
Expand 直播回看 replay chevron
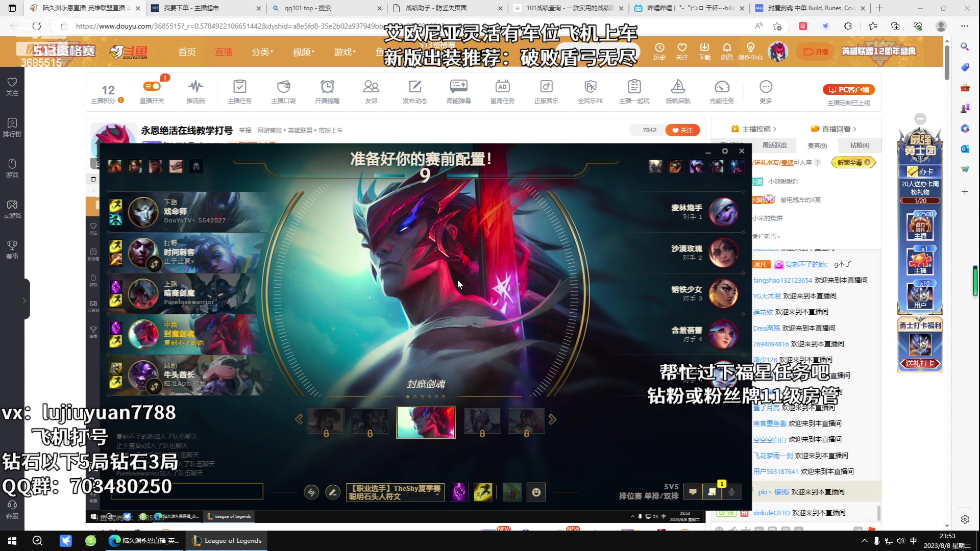coord(855,129)
